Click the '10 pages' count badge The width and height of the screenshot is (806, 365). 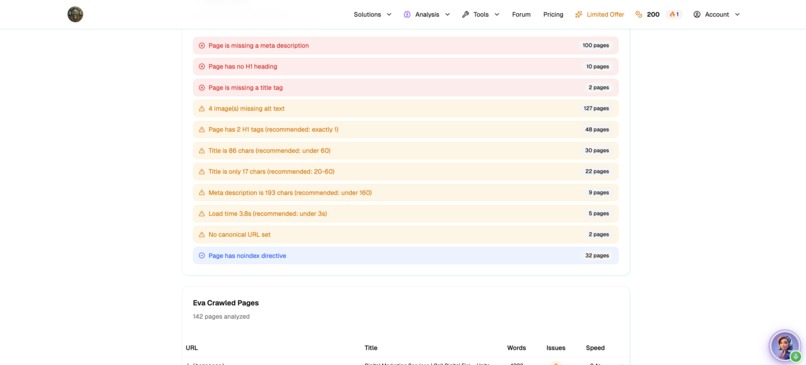[597, 66]
